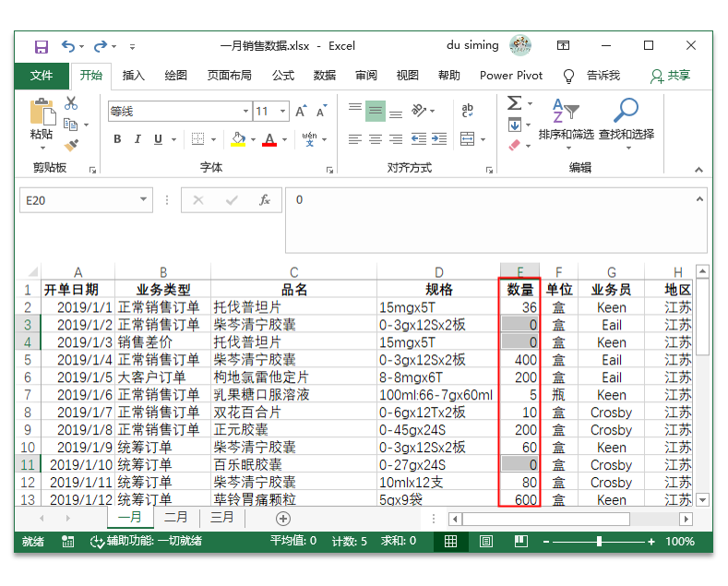This screenshot has height=586, width=728.
Task: Switch to the 页面布局 tab
Action: 229,76
